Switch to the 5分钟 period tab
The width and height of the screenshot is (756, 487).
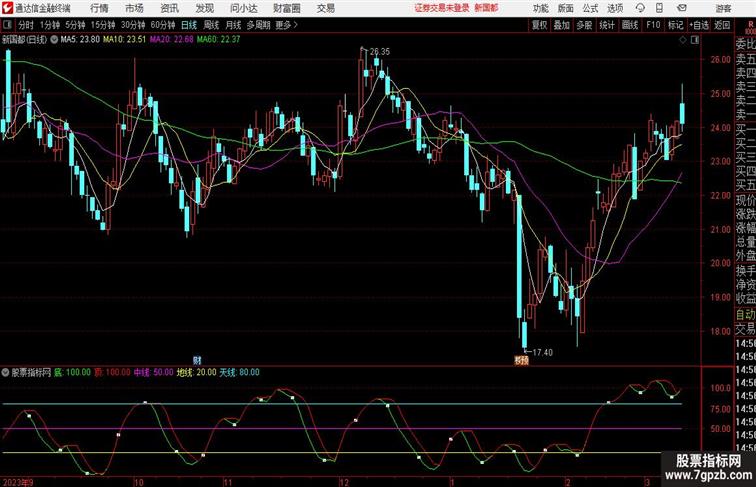(x=75, y=25)
